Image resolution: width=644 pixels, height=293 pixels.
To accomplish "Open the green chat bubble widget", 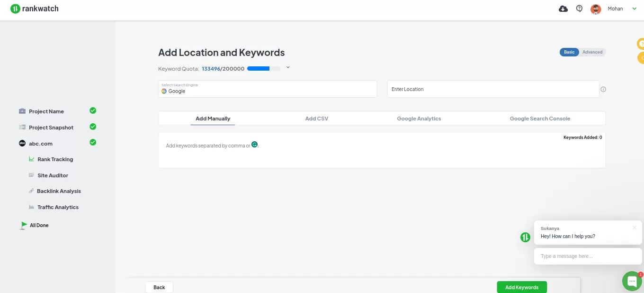I will [632, 281].
